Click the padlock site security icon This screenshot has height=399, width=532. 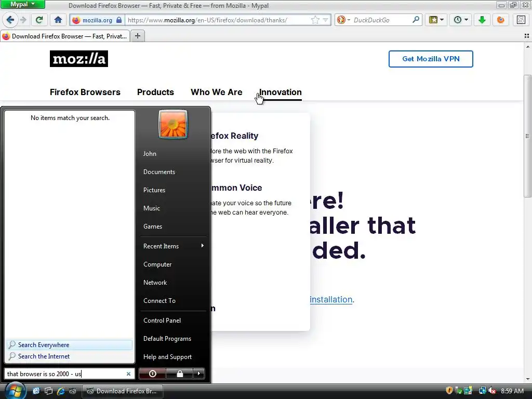pyautogui.click(x=119, y=20)
